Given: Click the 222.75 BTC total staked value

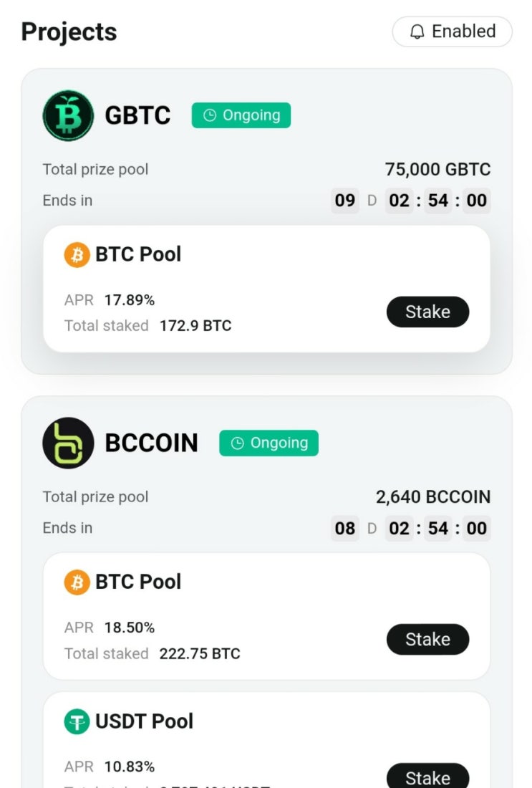Looking at the screenshot, I should click(200, 653).
